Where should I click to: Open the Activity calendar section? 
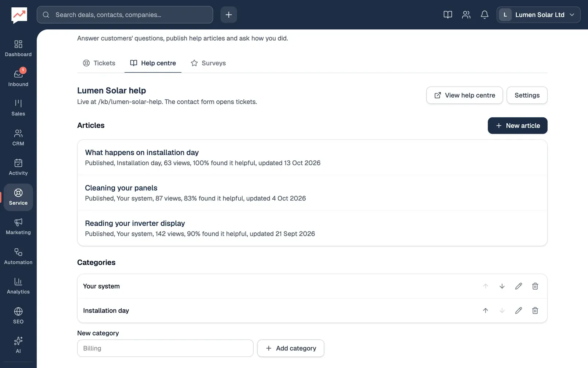pos(18,167)
